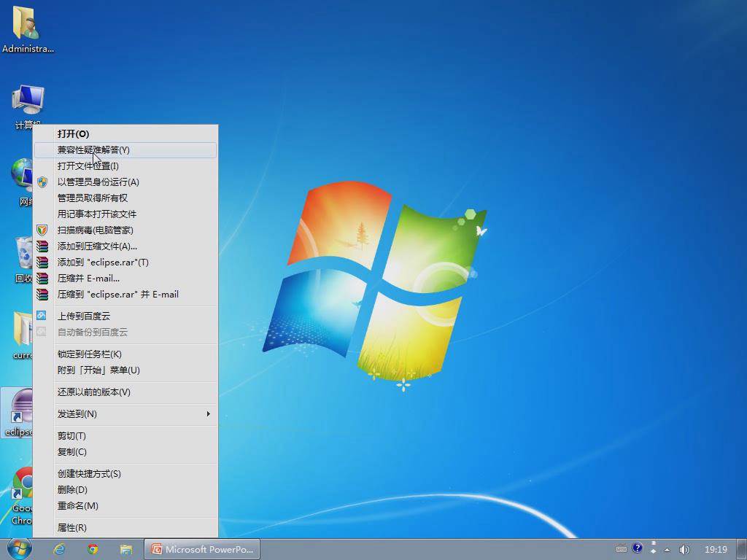747x560 pixels.
Task: Open 属性(R) properties entry
Action: pos(125,528)
